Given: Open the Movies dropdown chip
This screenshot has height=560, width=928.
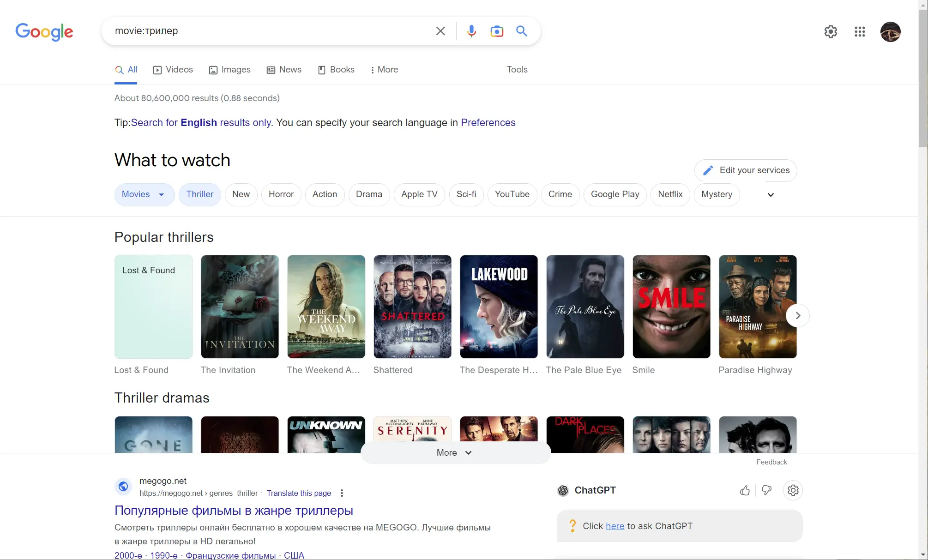Looking at the screenshot, I should (144, 194).
